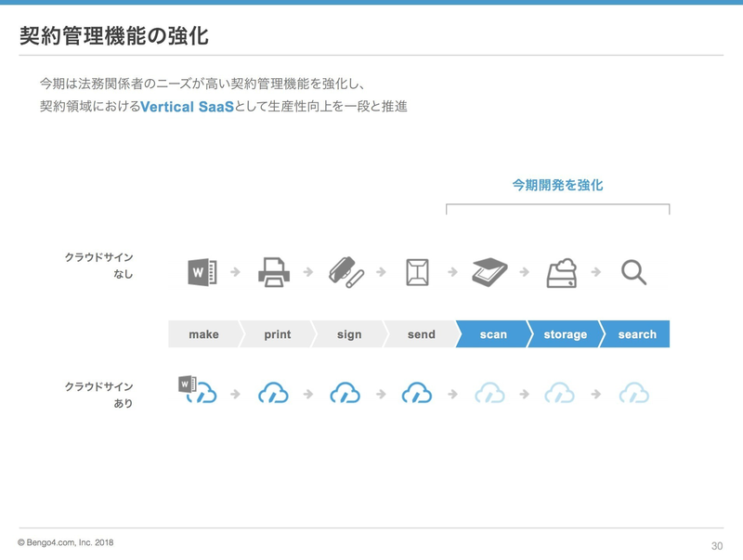
Task: Click the 今期開発を強化 label
Action: tap(557, 185)
